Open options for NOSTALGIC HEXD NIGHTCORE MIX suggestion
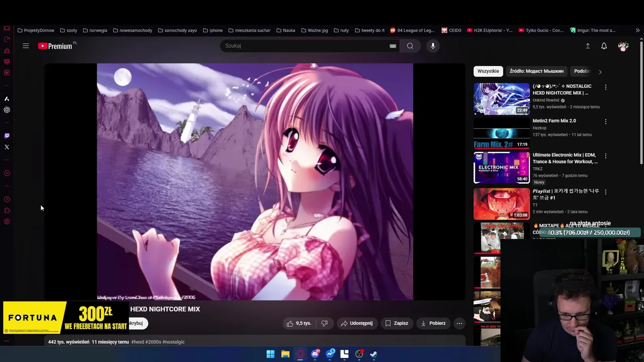The height and width of the screenshot is (362, 644). tap(606, 87)
